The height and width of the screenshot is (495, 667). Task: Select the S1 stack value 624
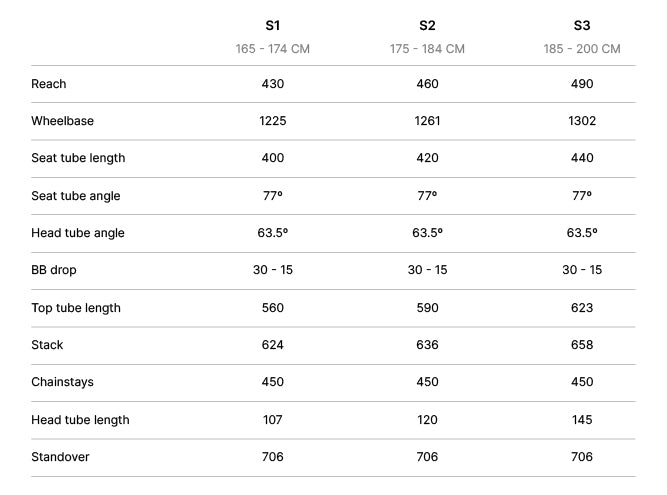[x=273, y=345]
